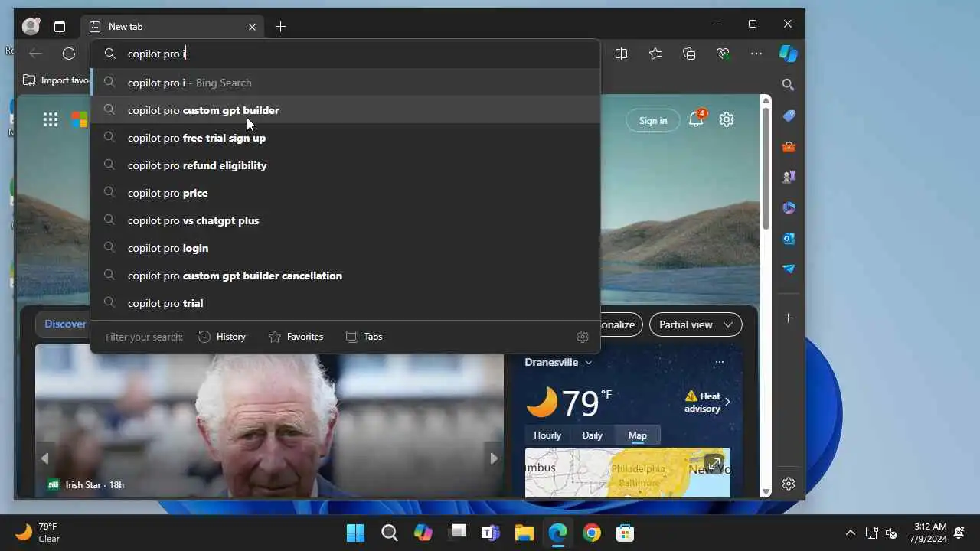
Task: Show previous news story arrow
Action: pyautogui.click(x=44, y=458)
